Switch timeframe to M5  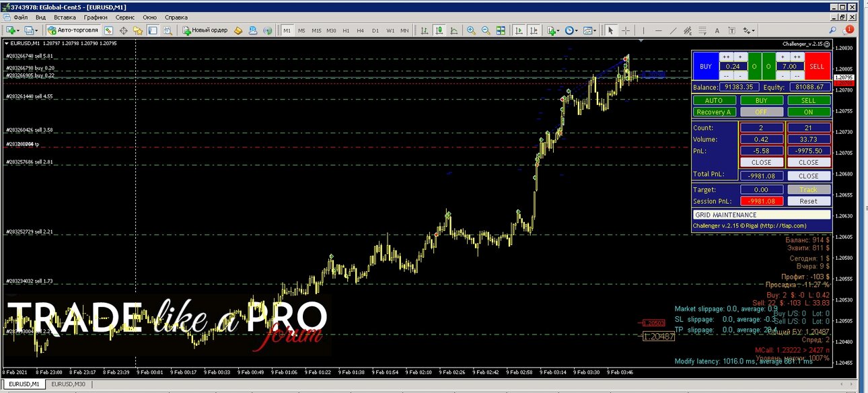tap(301, 30)
